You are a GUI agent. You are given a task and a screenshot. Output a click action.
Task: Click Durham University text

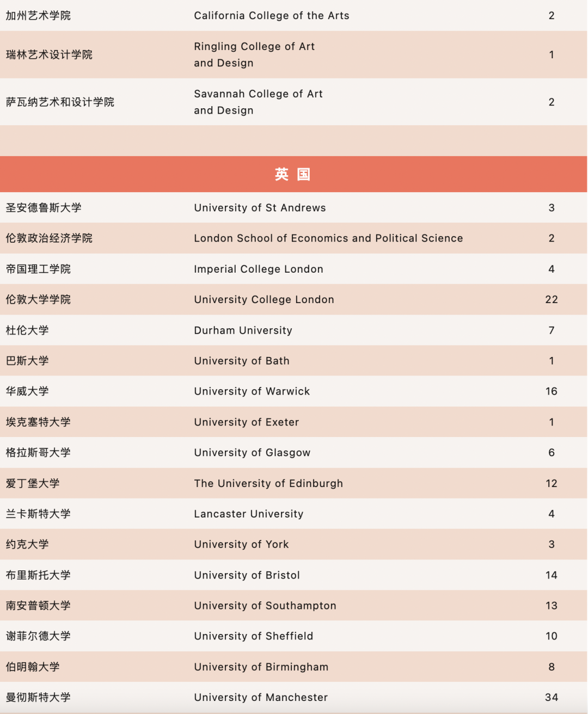(243, 330)
